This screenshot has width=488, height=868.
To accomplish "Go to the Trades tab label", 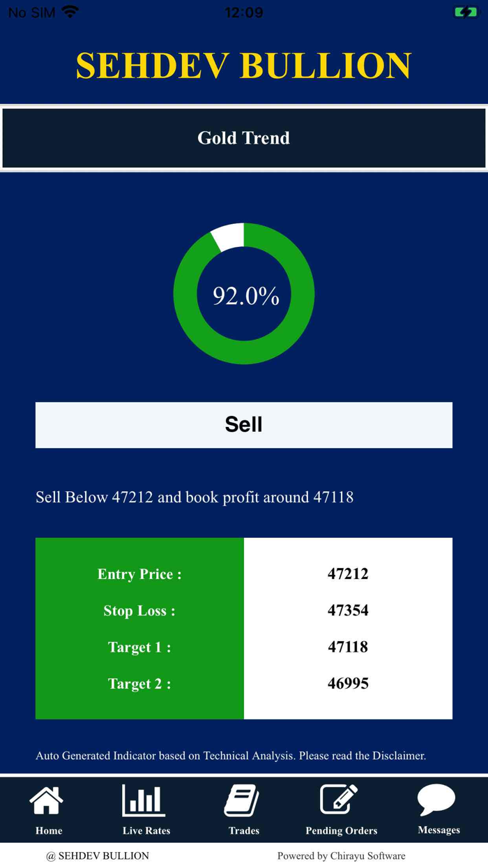I will (x=244, y=830).
